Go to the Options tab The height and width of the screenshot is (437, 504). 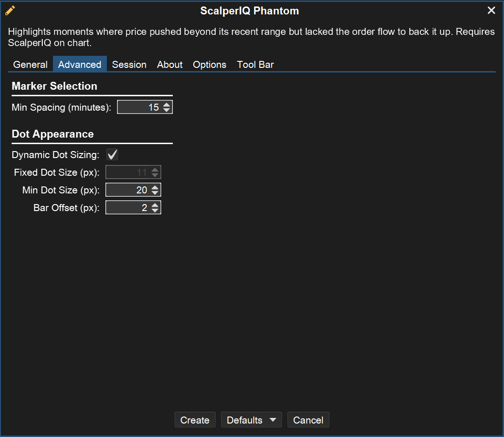[x=209, y=64]
